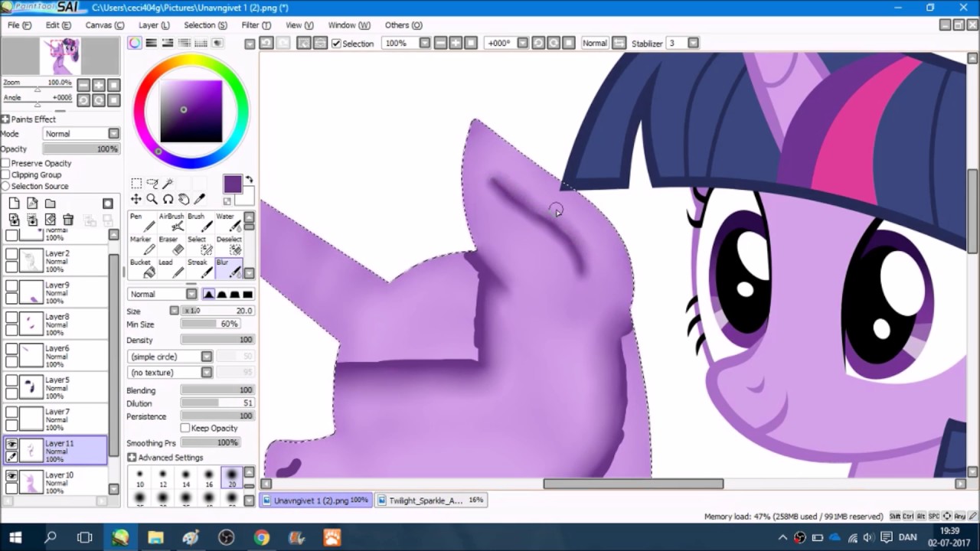The image size is (980, 551).
Task: Click the undo arrow in top toolbar
Action: (266, 43)
